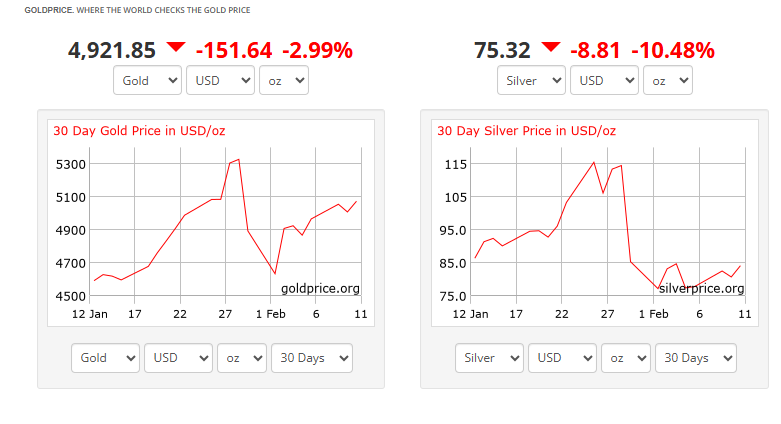Expand the oz unit dropdown under the gold price
This screenshot has height=424, width=781.
(283, 80)
